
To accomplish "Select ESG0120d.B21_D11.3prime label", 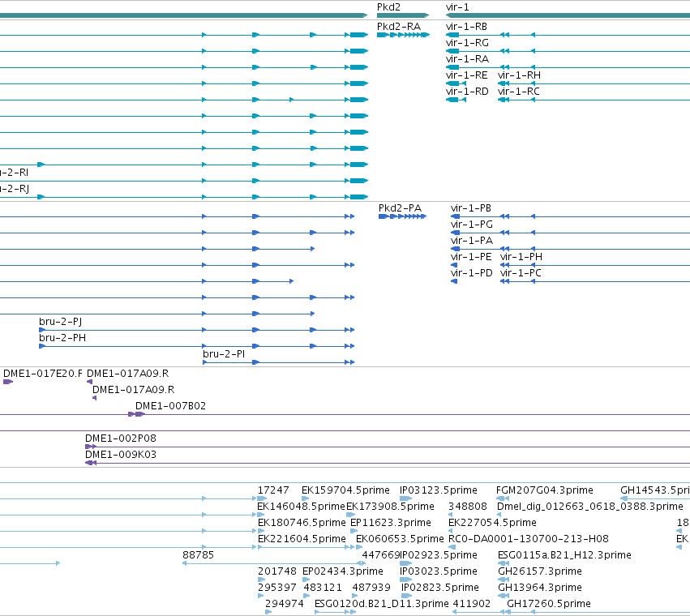I will [x=382, y=604].
